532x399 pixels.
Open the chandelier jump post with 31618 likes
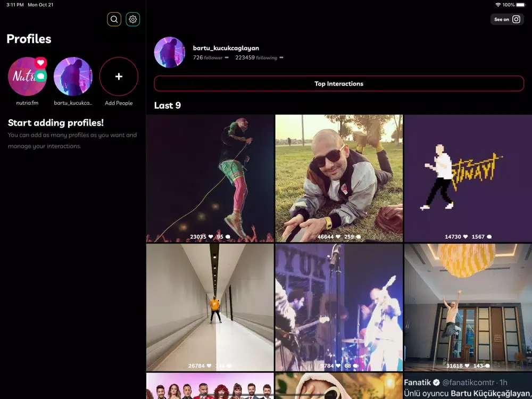468,307
